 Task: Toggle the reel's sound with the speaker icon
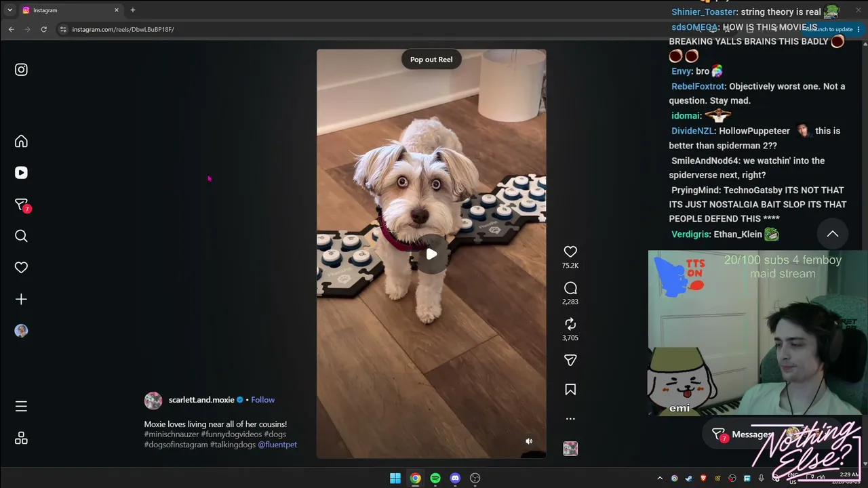529,441
